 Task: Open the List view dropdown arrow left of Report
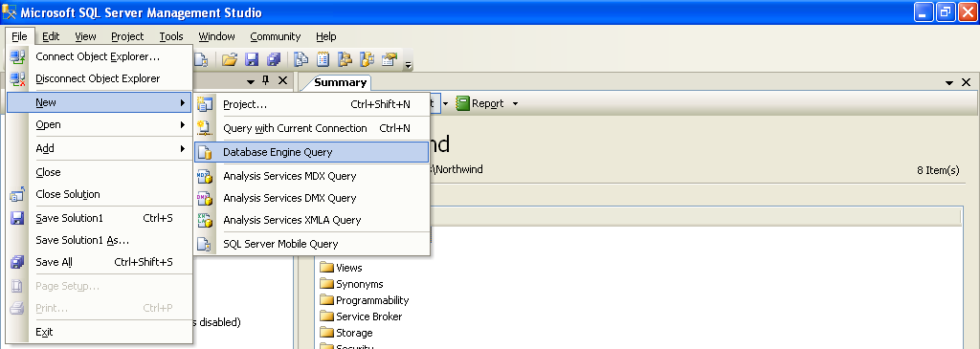tap(446, 103)
